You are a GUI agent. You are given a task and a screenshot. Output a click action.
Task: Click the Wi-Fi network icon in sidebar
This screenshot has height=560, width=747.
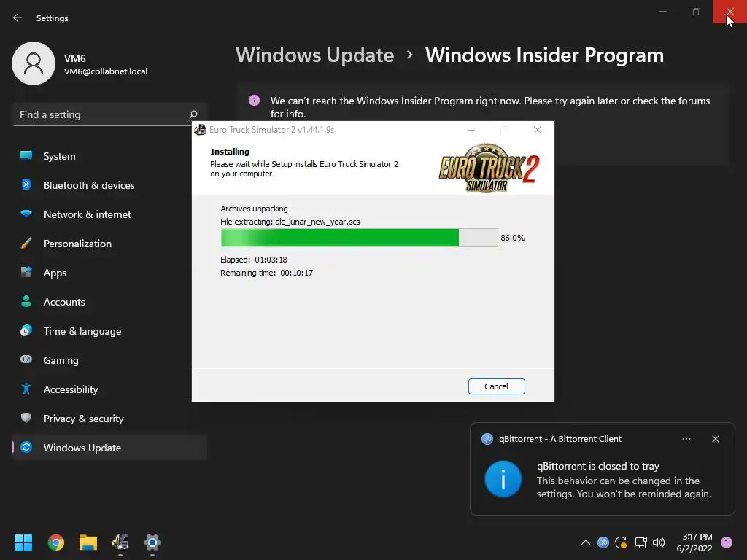[x=26, y=214]
